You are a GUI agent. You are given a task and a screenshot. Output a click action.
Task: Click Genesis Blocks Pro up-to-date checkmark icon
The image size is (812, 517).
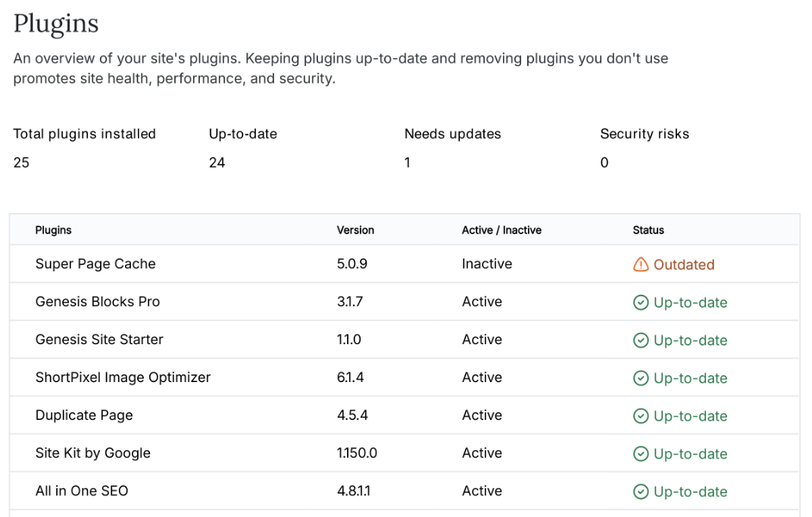coord(641,302)
